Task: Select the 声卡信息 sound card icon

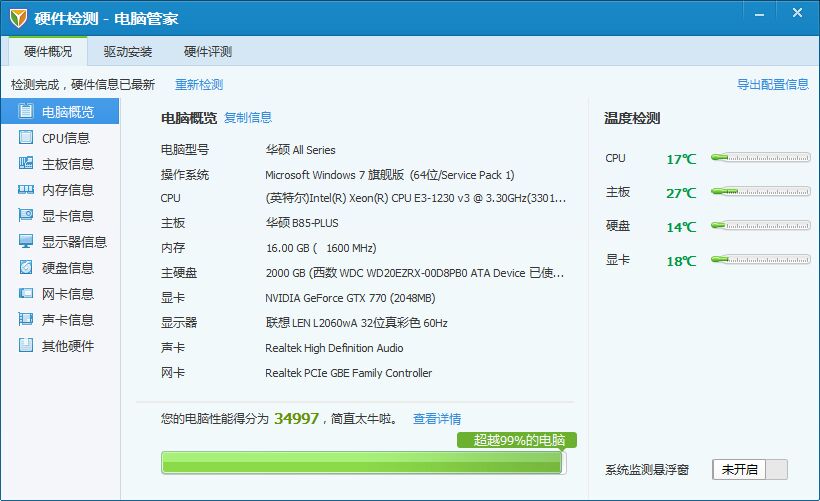Action: [25, 319]
